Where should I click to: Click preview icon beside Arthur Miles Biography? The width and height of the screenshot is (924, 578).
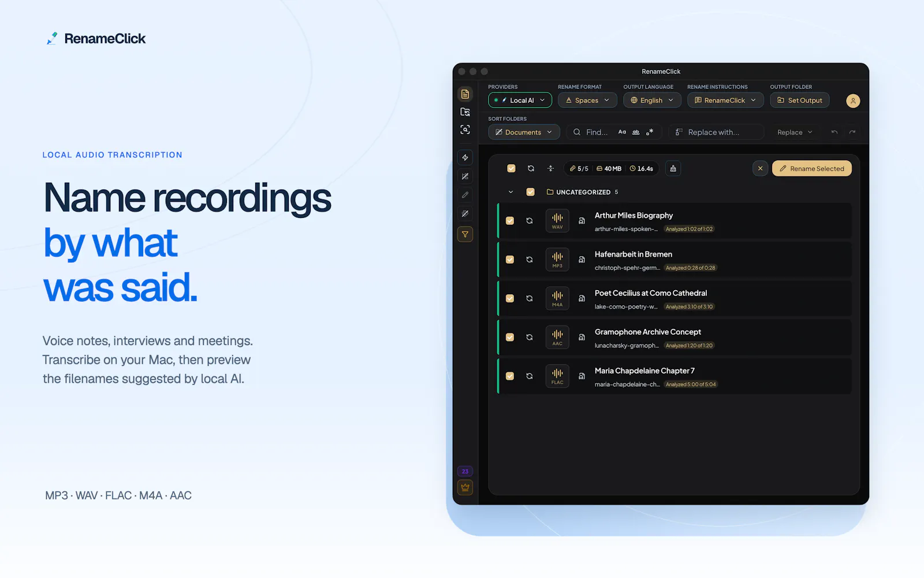pyautogui.click(x=582, y=221)
